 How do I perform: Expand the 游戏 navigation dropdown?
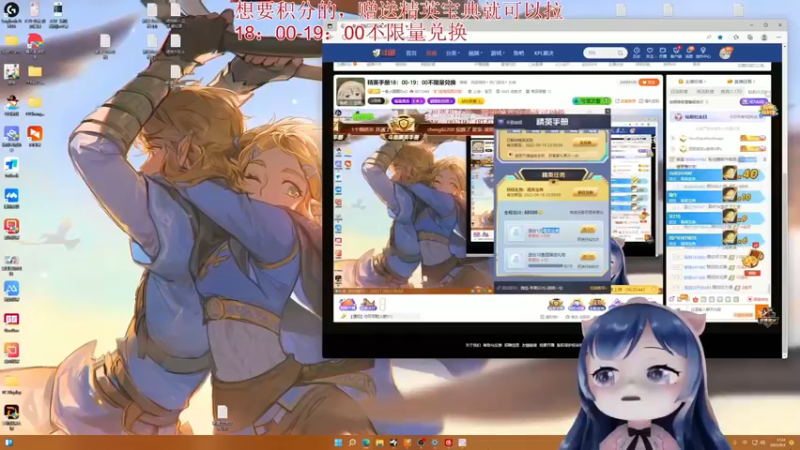(497, 53)
